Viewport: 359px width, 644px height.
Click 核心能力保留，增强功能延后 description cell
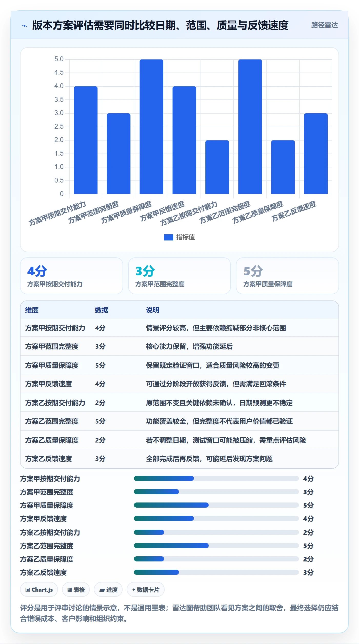(x=189, y=346)
